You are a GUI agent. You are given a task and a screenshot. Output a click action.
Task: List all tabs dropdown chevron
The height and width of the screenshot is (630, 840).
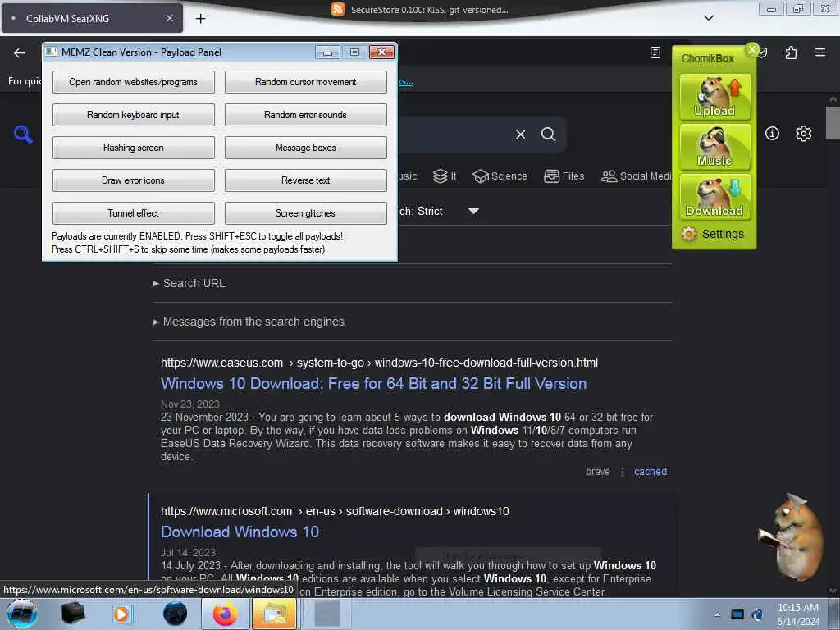click(x=708, y=18)
